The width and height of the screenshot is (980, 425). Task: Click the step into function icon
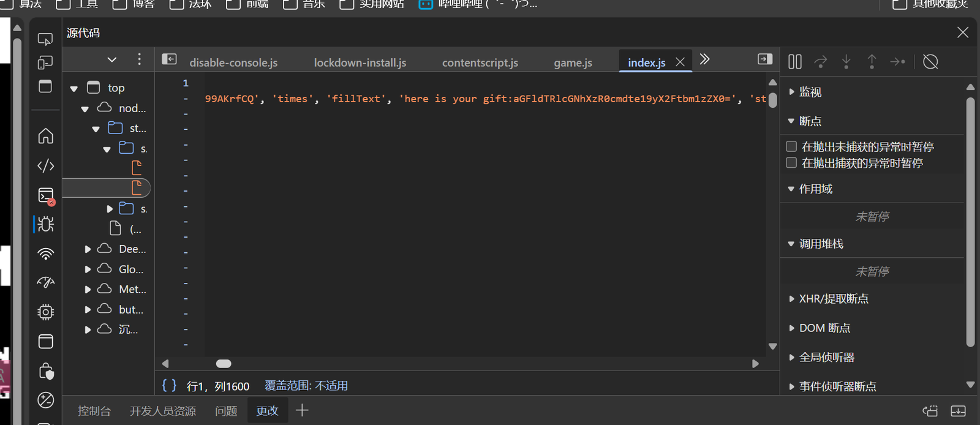coord(846,61)
